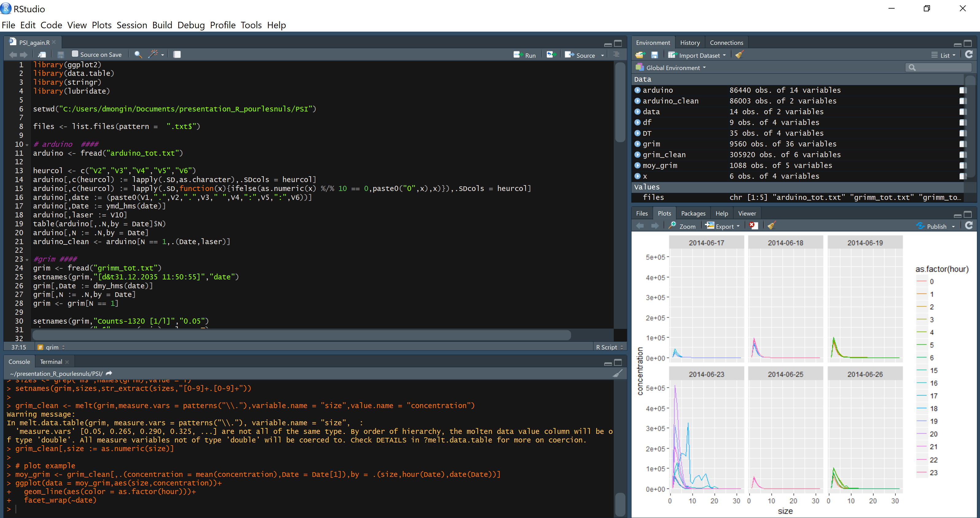Select the History tab in top-right panel

(x=689, y=43)
